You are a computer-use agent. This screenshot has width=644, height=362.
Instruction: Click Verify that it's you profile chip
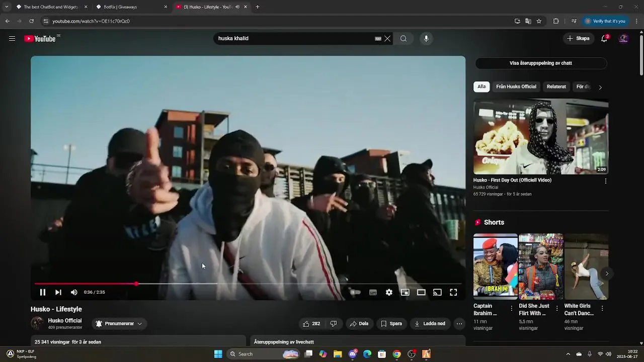(605, 21)
